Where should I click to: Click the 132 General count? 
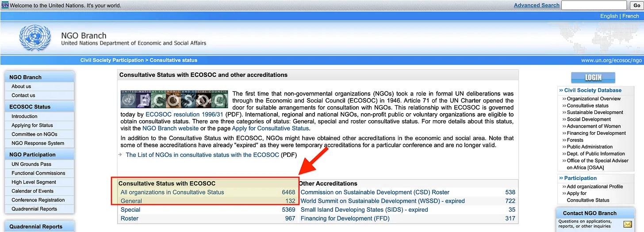pyautogui.click(x=290, y=201)
